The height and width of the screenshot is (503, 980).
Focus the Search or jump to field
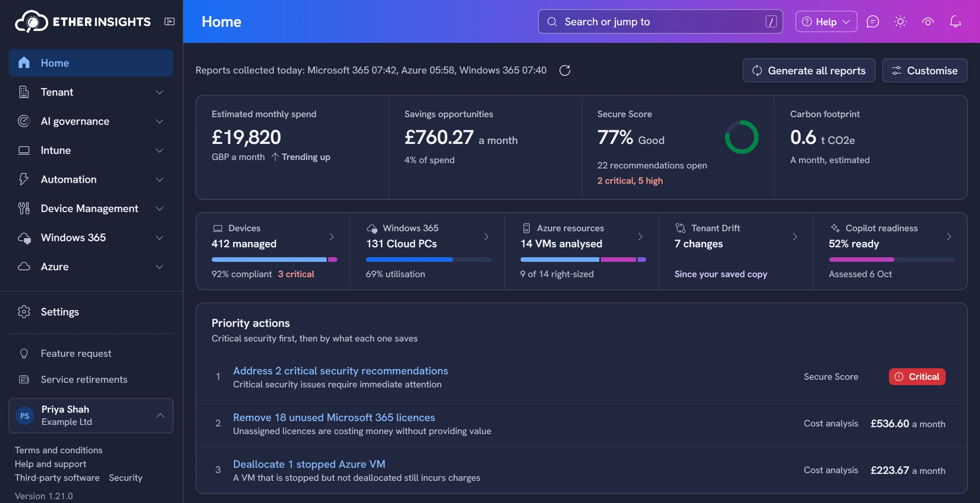point(660,21)
